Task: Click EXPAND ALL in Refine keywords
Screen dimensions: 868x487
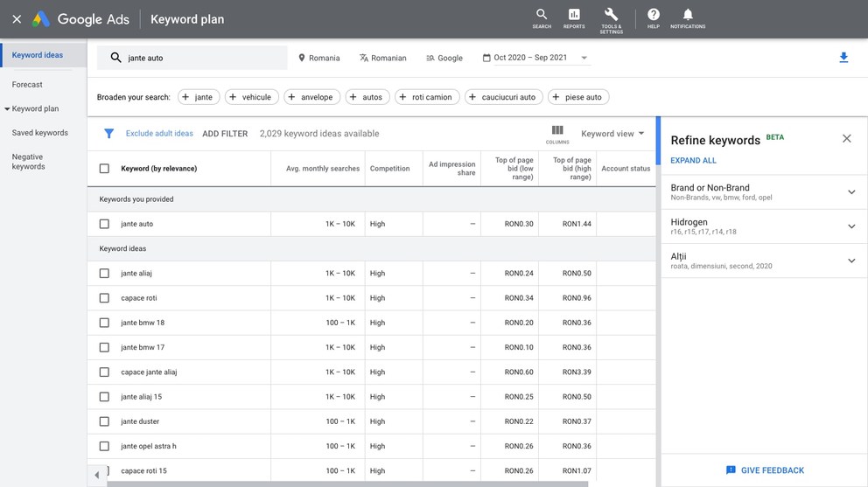Action: coord(693,161)
